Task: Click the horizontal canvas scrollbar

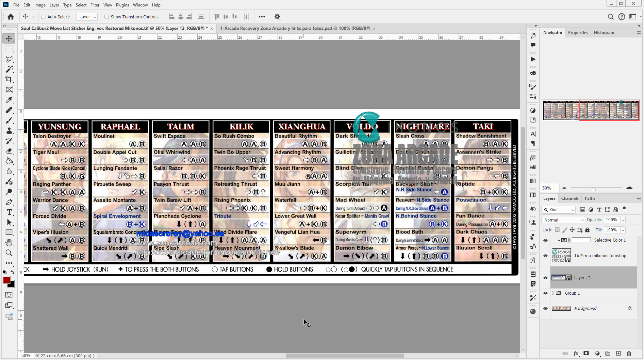Action: (x=345, y=356)
